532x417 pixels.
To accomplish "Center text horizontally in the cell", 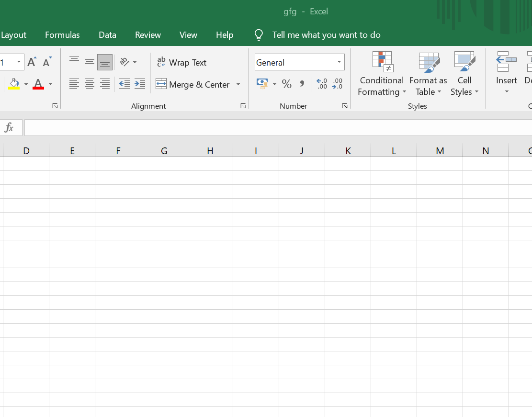I will 90,84.
